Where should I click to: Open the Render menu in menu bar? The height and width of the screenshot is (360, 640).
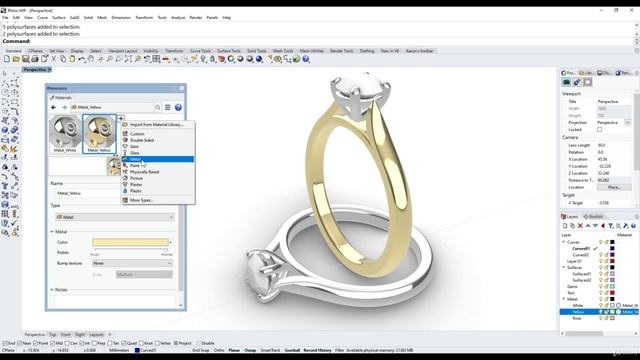[x=196, y=18]
